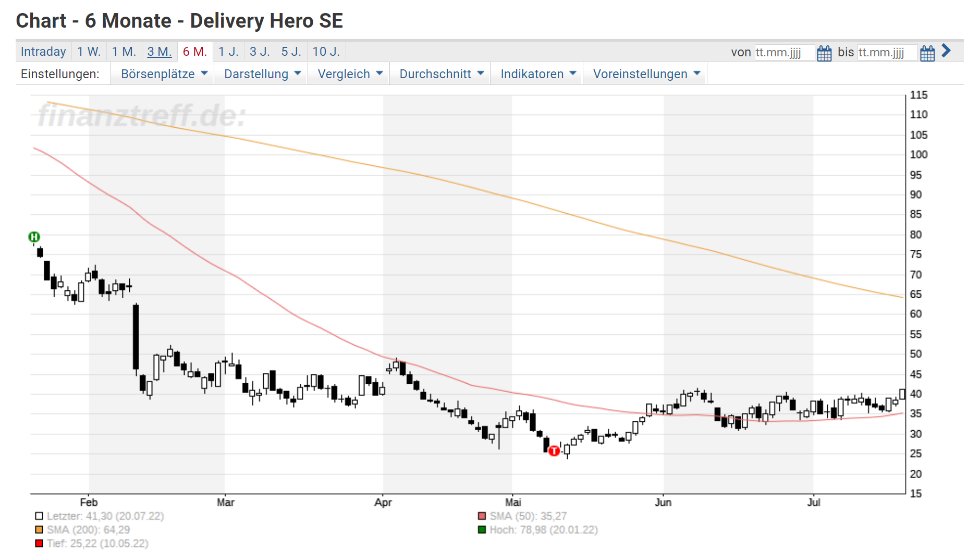Select the 1 J. timeframe tab
980x560 pixels.
228,52
